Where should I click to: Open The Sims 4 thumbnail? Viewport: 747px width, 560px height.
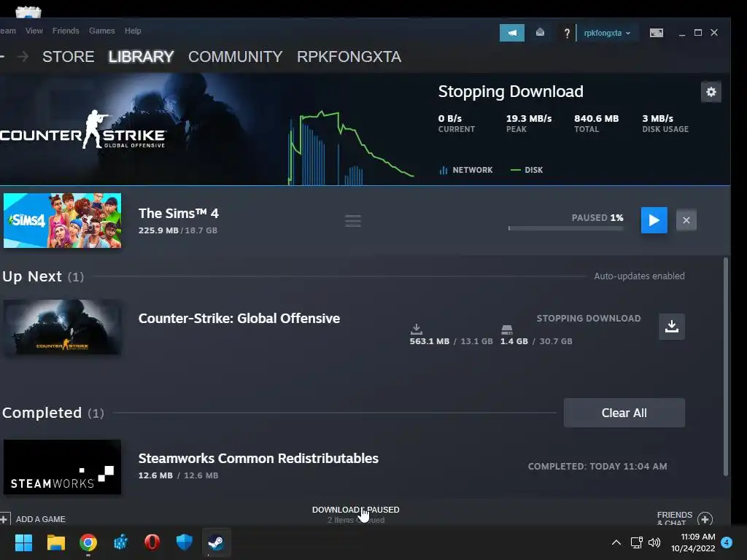click(x=63, y=220)
